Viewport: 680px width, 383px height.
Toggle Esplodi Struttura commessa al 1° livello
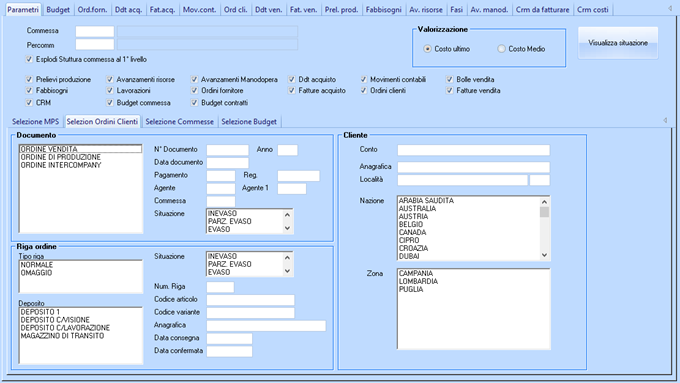pos(29,59)
